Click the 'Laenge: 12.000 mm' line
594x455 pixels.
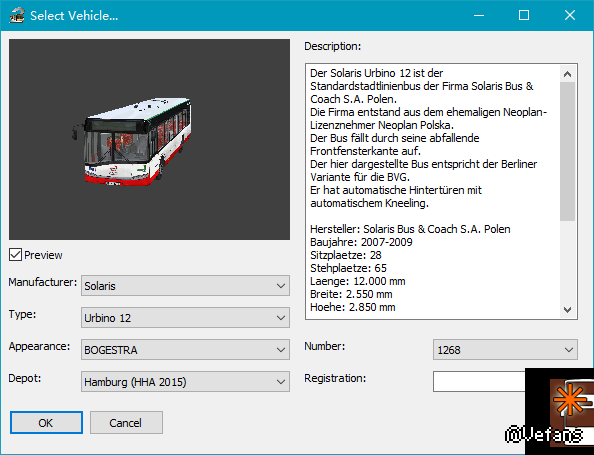pyautogui.click(x=358, y=281)
